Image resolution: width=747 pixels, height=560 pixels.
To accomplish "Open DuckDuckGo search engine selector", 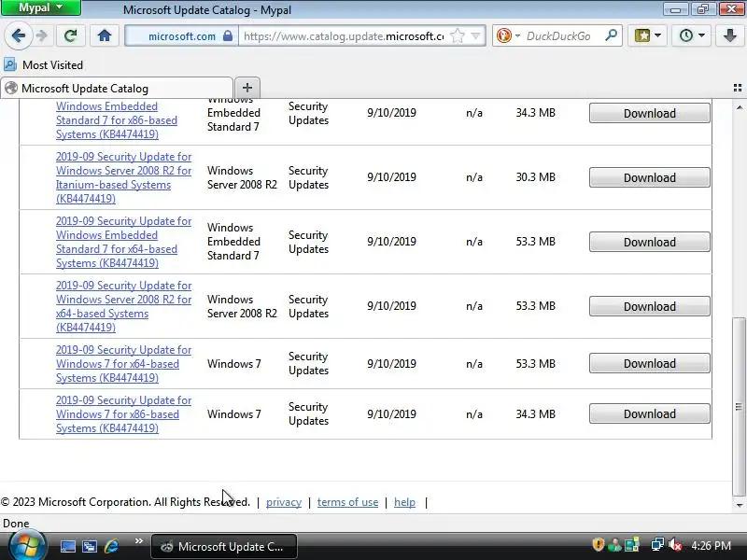I will click(x=508, y=35).
